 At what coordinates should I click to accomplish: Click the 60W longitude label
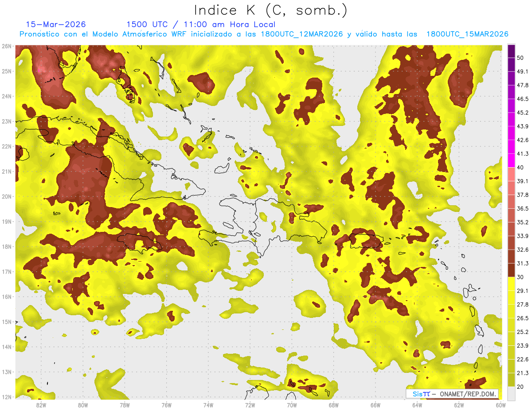[501, 405]
